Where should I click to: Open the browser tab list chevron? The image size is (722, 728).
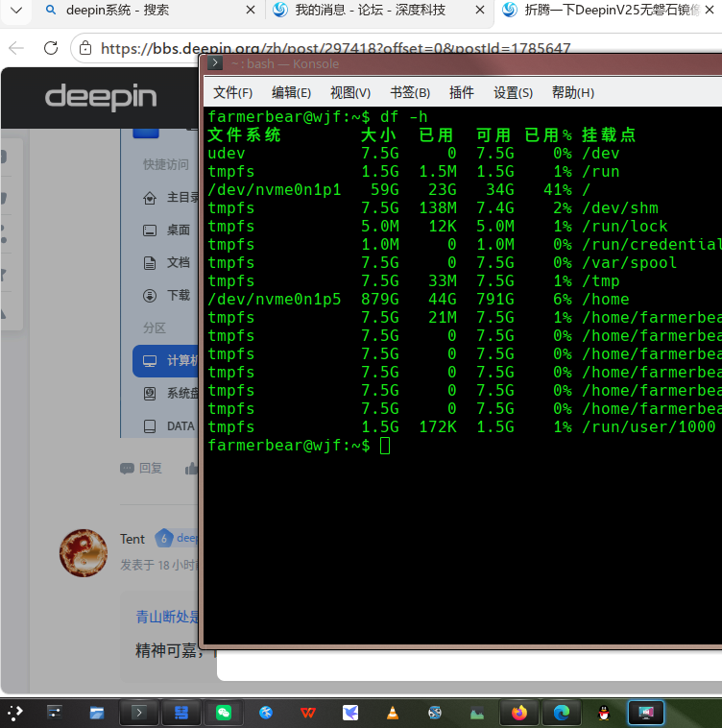(x=16, y=10)
